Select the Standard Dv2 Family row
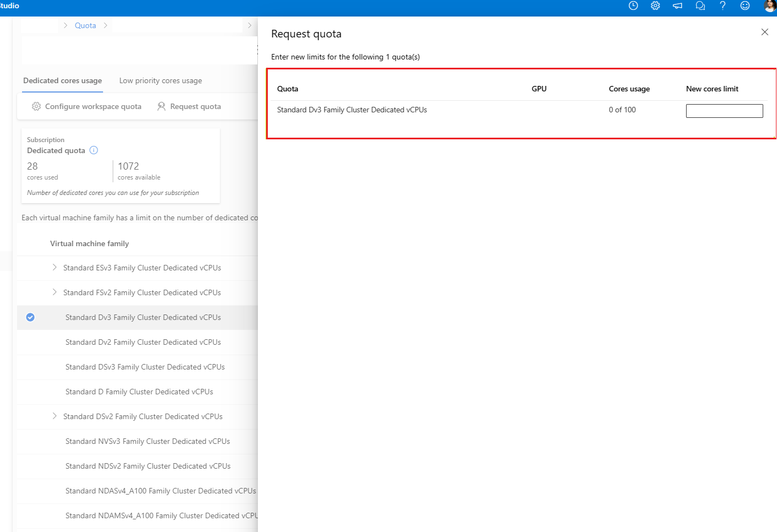The image size is (777, 532). pos(143,342)
